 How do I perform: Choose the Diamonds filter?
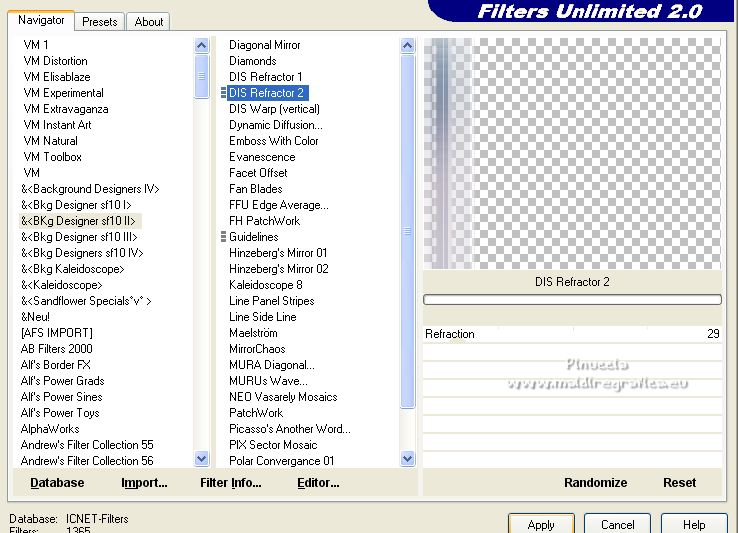click(x=253, y=61)
